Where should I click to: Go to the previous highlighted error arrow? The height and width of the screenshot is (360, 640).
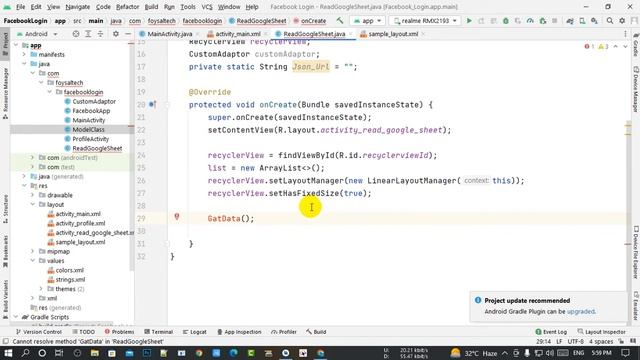tap(616, 47)
